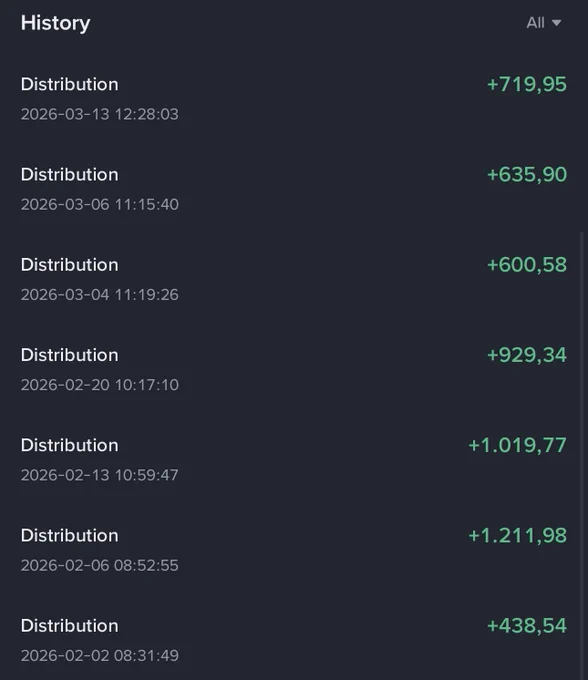Click the +438,54 amount
588x680 pixels.
coord(526,626)
